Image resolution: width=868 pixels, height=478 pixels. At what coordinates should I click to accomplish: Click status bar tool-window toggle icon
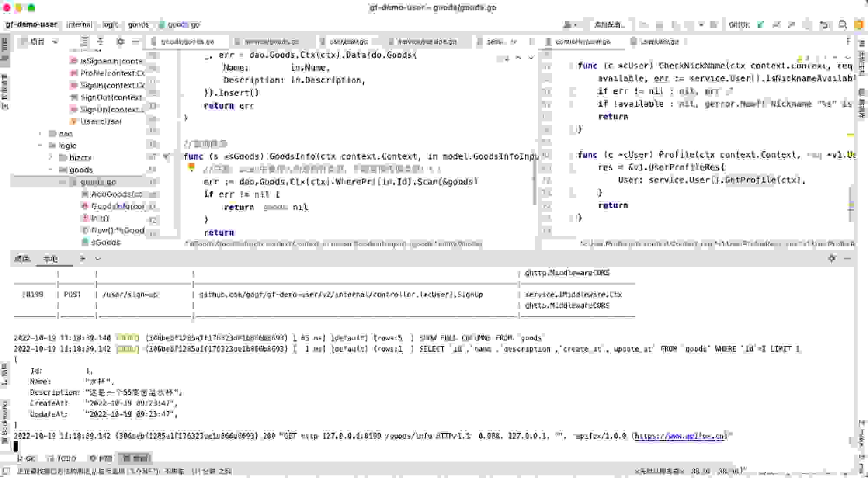pyautogui.click(x=6, y=471)
